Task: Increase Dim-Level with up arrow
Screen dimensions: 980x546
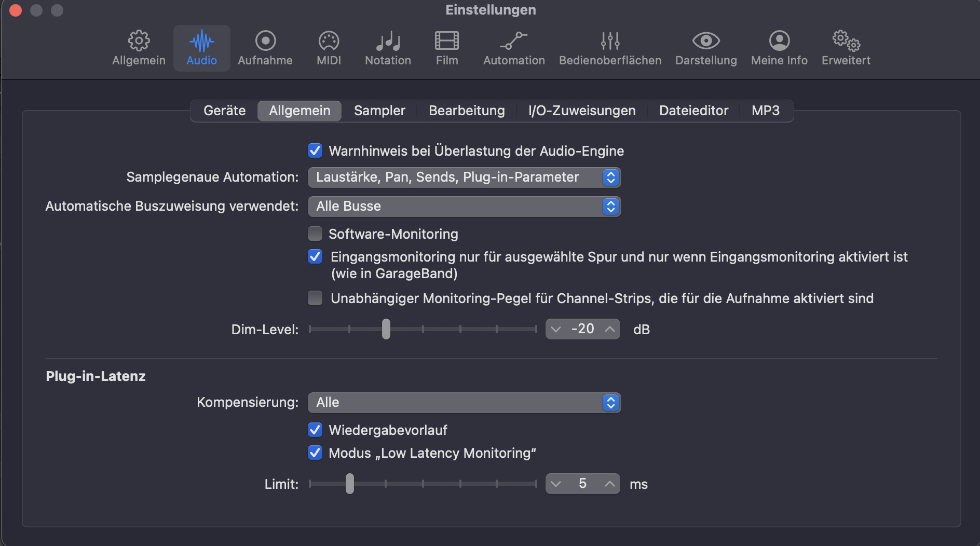Action: point(610,329)
